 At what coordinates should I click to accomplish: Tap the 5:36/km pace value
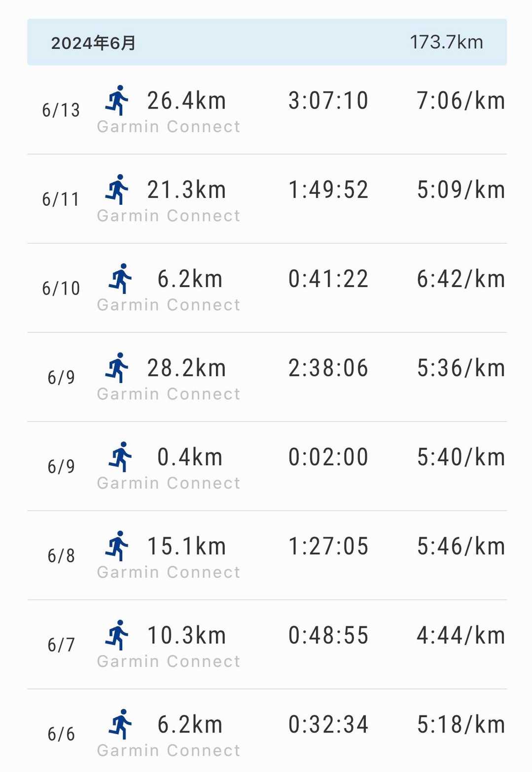click(461, 368)
